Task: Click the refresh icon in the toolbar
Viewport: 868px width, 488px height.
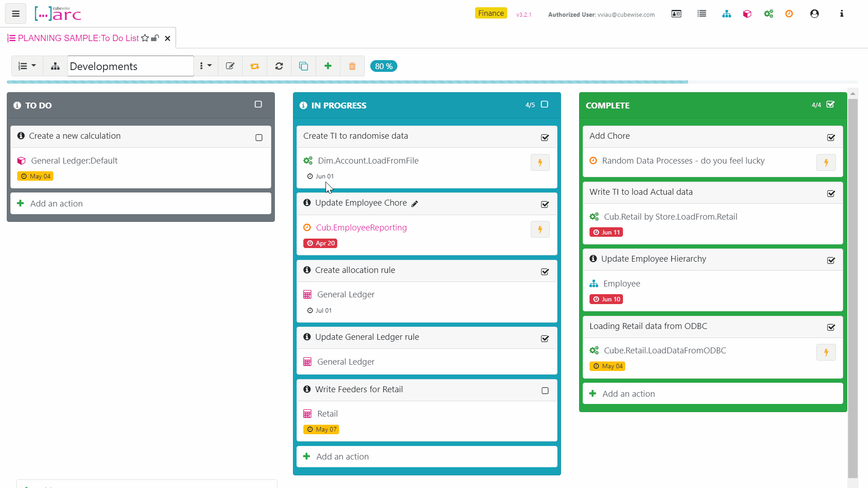Action: (279, 66)
